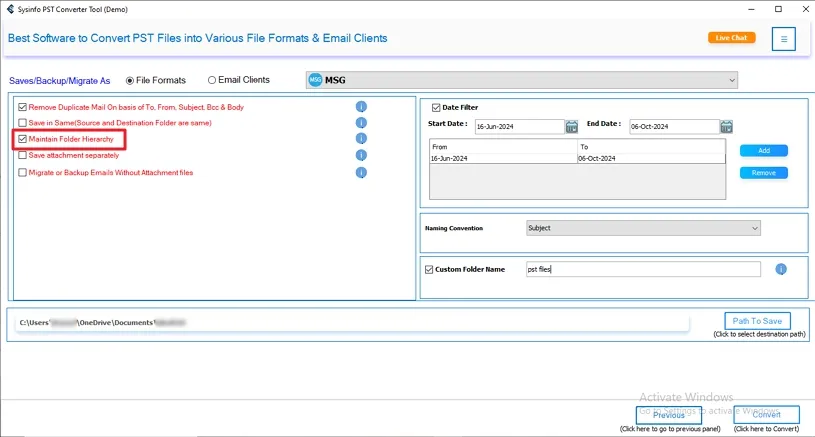Image resolution: width=815 pixels, height=437 pixels.
Task: Click info icon beside Save attachment separately
Action: tap(361, 155)
